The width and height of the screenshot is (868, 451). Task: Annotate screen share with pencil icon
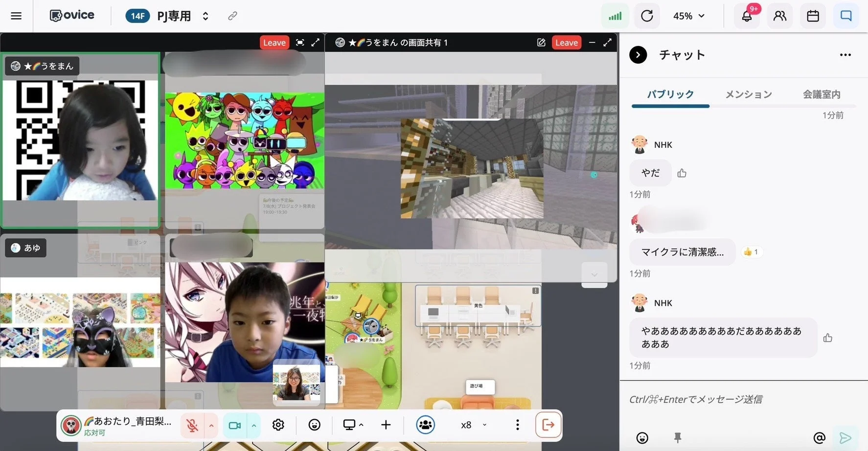point(541,43)
